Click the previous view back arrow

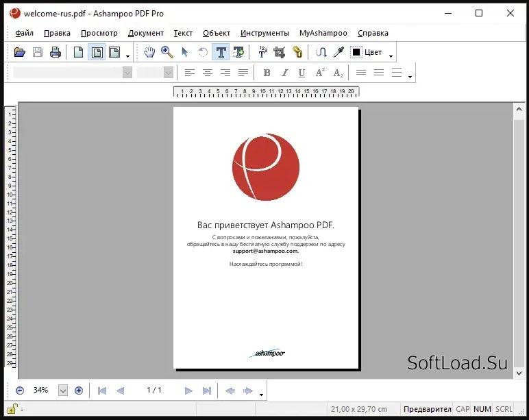coord(230,391)
